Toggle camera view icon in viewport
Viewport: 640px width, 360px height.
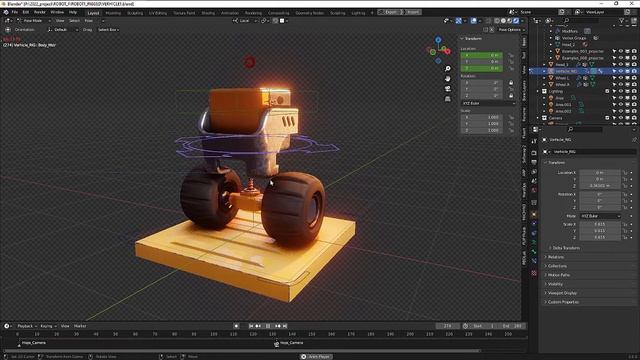click(x=448, y=89)
